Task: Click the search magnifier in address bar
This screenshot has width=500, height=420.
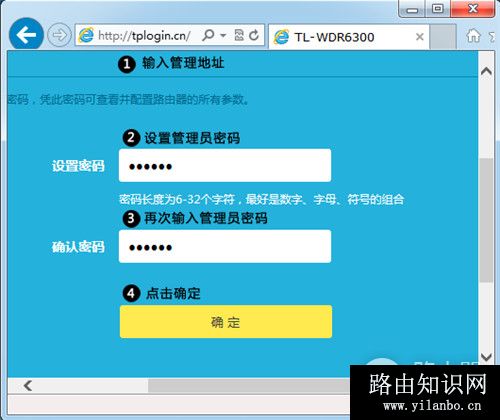Action: point(208,35)
